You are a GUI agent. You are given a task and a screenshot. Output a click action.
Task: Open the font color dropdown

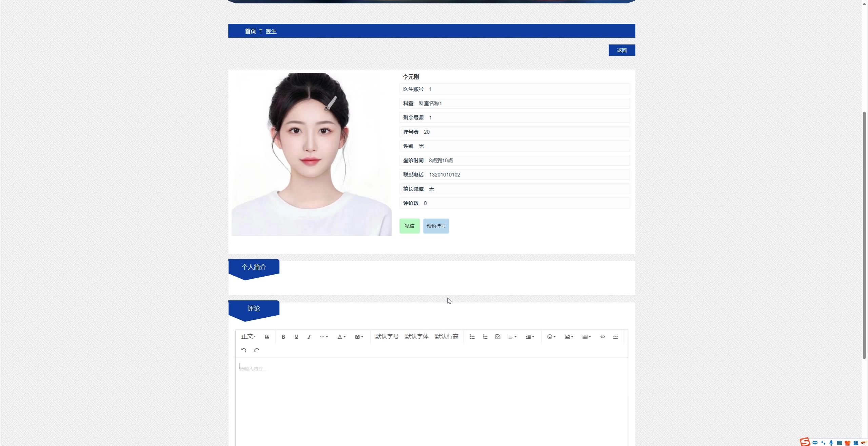[341, 337]
